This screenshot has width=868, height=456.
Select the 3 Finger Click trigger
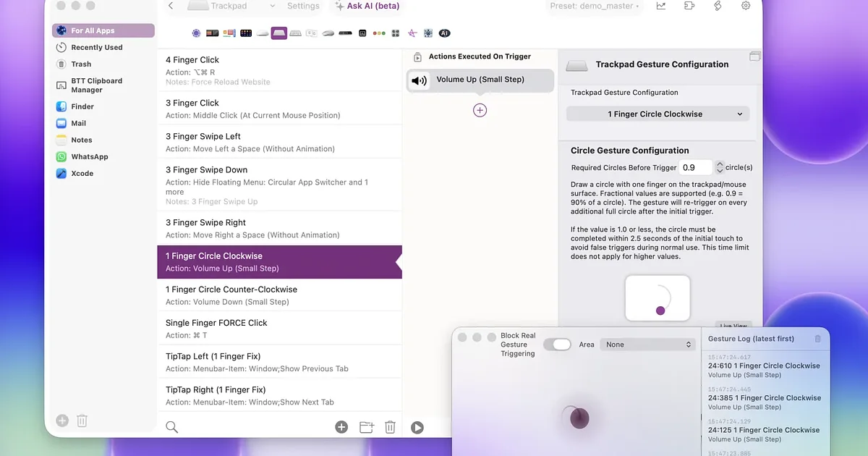(279, 109)
